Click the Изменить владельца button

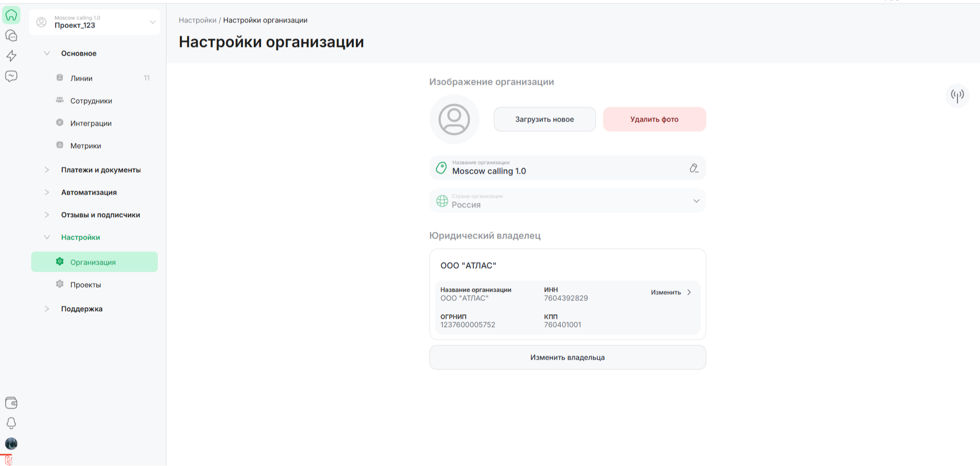tap(567, 357)
